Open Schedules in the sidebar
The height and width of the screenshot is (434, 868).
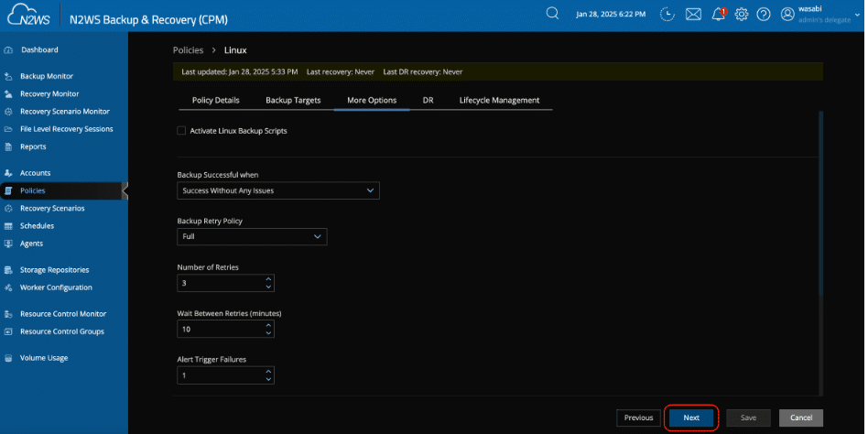click(x=38, y=226)
